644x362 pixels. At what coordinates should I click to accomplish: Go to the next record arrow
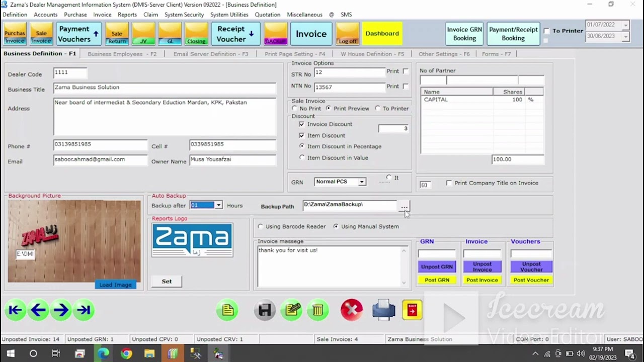61,310
